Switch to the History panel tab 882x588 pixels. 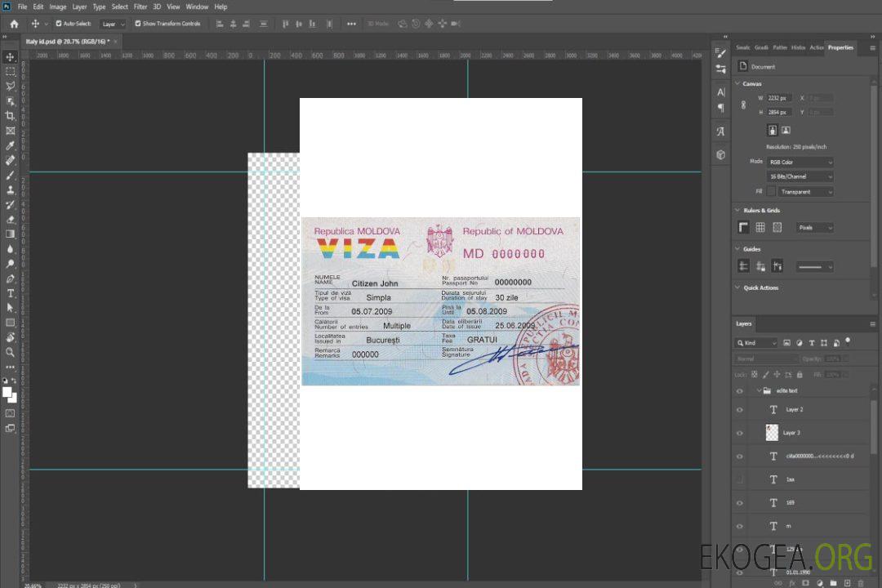click(x=798, y=47)
